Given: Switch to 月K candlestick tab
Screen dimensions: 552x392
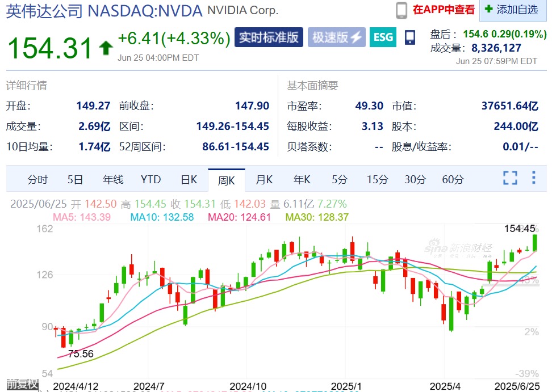Looking at the screenshot, I should pos(265,180).
